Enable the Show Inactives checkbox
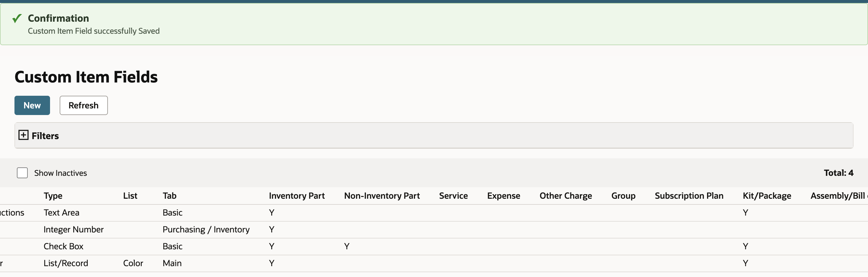This screenshot has width=868, height=277. coord(22,173)
